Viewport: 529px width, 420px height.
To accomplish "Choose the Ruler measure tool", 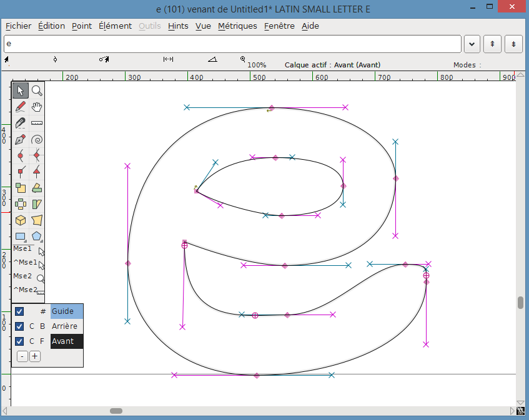I will point(37,123).
